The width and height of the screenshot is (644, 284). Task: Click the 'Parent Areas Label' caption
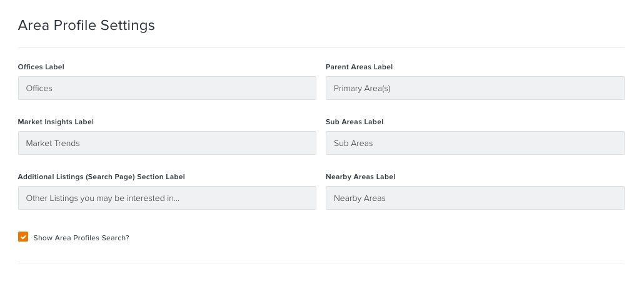click(359, 67)
